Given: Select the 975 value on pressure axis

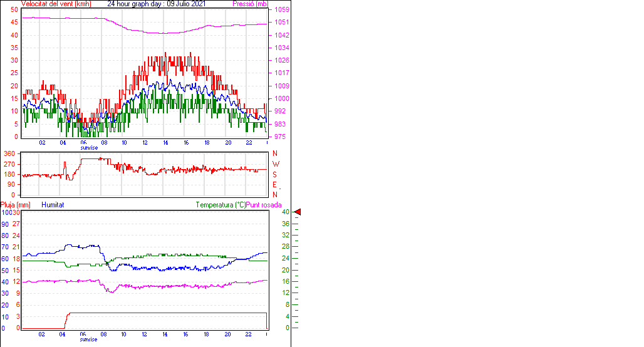Looking at the screenshot, I should pyautogui.click(x=279, y=137).
